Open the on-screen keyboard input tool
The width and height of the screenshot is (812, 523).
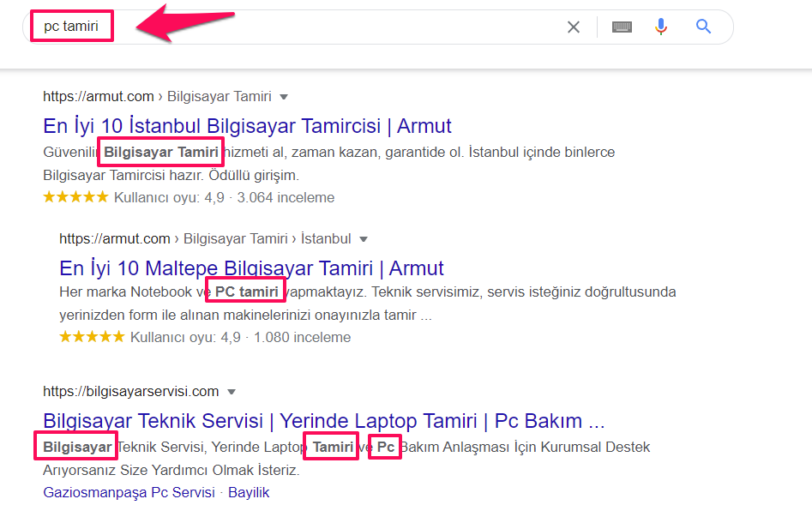(622, 27)
